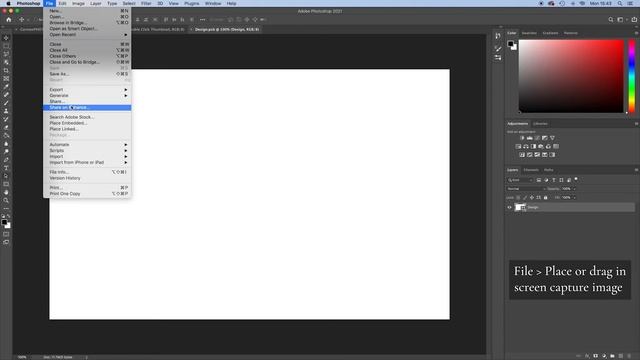Switch to the Channels tab

(x=531, y=170)
